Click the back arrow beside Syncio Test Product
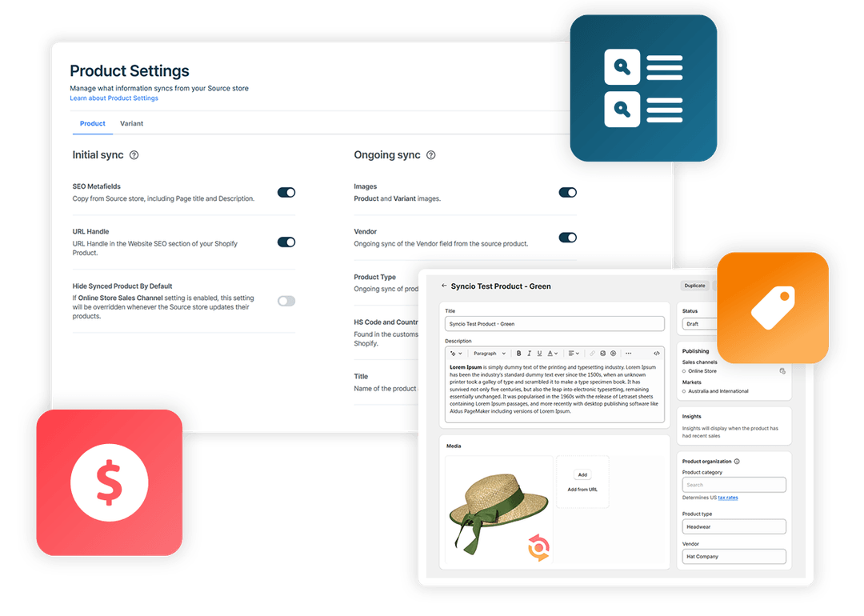 point(443,286)
